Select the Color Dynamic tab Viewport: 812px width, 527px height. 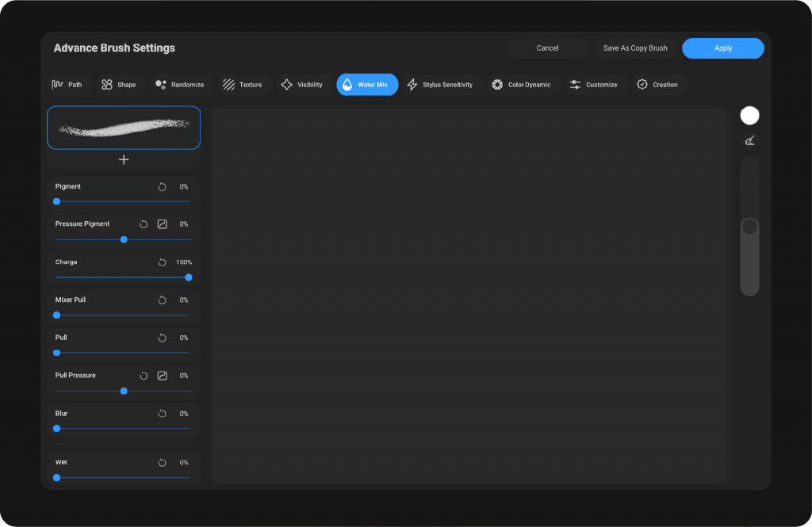coord(520,85)
